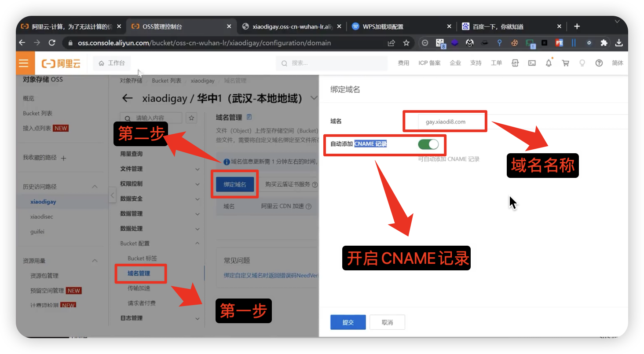Open the 费用 top menu
The image size is (644, 354).
click(403, 63)
